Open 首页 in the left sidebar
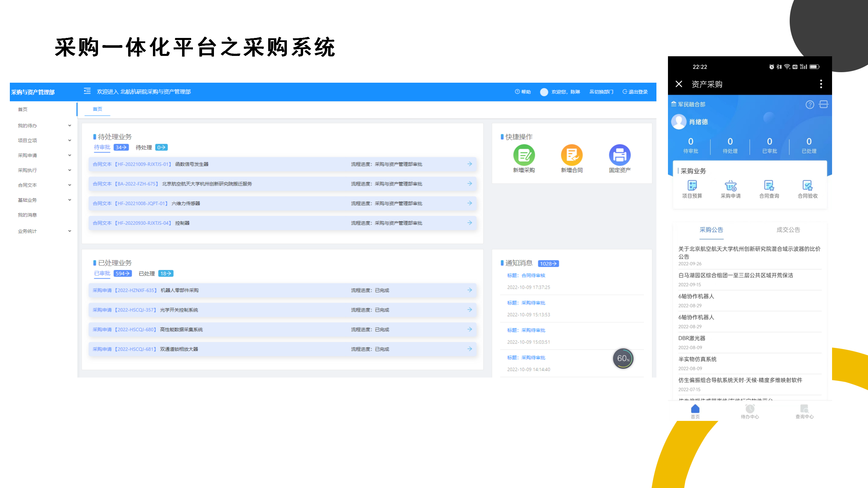Screen dimensions: 868x488 [23, 109]
